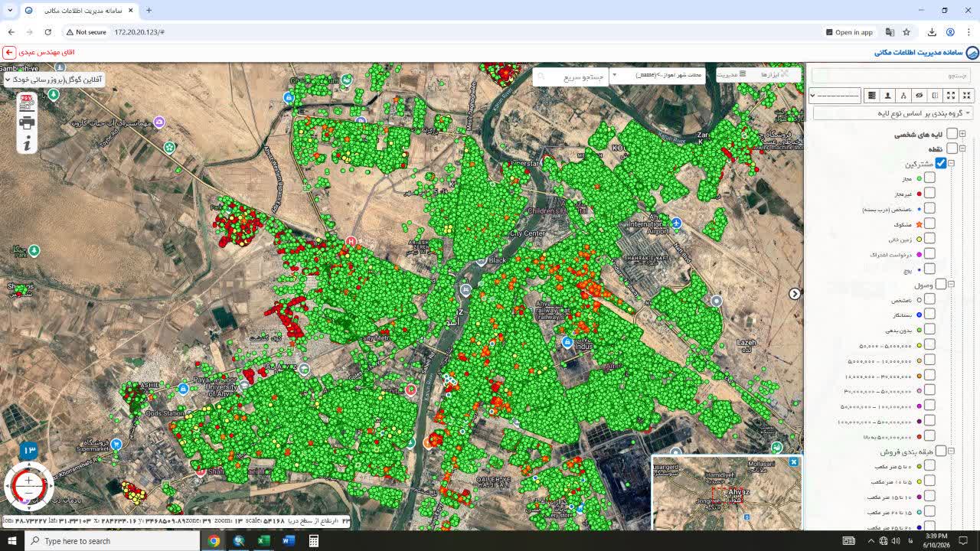Viewport: 980px width, 551px height.
Task: Click the browser address bar URL
Action: [139, 32]
